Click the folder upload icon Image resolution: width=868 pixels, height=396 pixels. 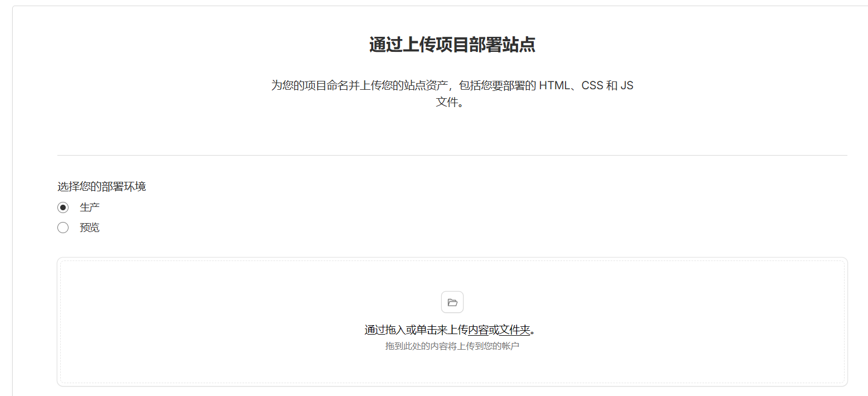pyautogui.click(x=452, y=302)
